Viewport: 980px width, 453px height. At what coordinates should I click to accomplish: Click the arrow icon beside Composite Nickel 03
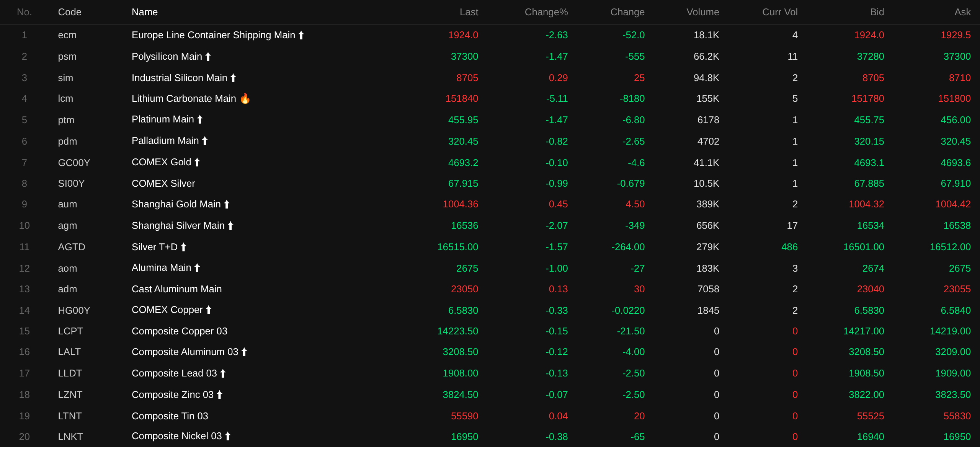[x=228, y=436]
